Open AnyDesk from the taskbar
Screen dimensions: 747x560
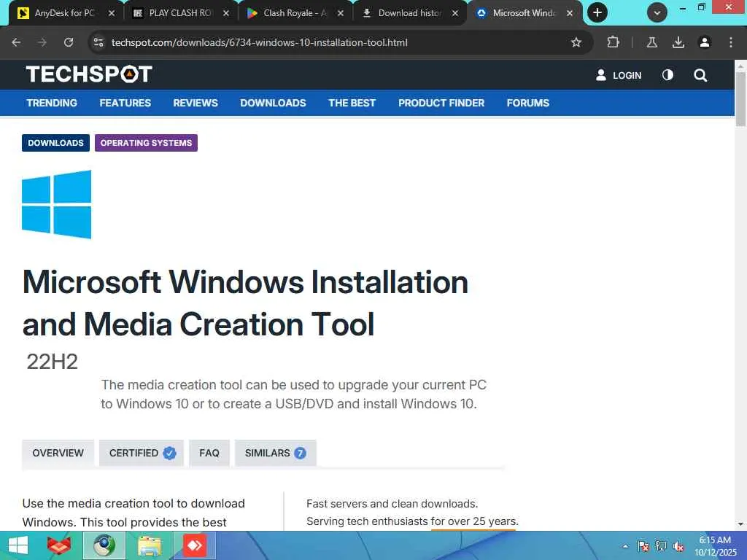(195, 545)
